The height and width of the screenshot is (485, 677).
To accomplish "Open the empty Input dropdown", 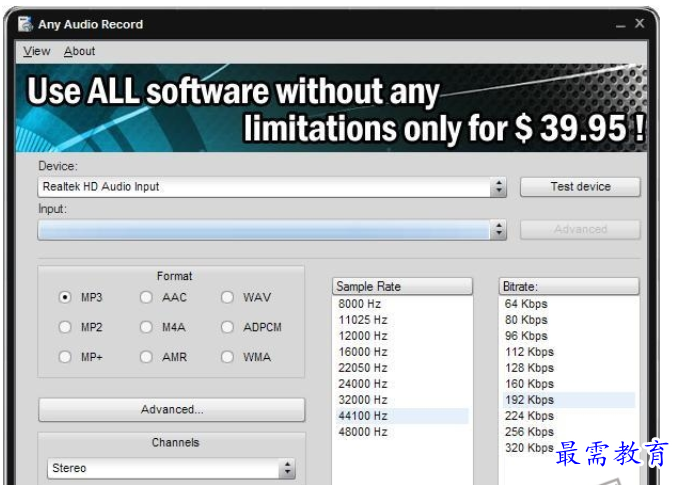I will (x=272, y=230).
